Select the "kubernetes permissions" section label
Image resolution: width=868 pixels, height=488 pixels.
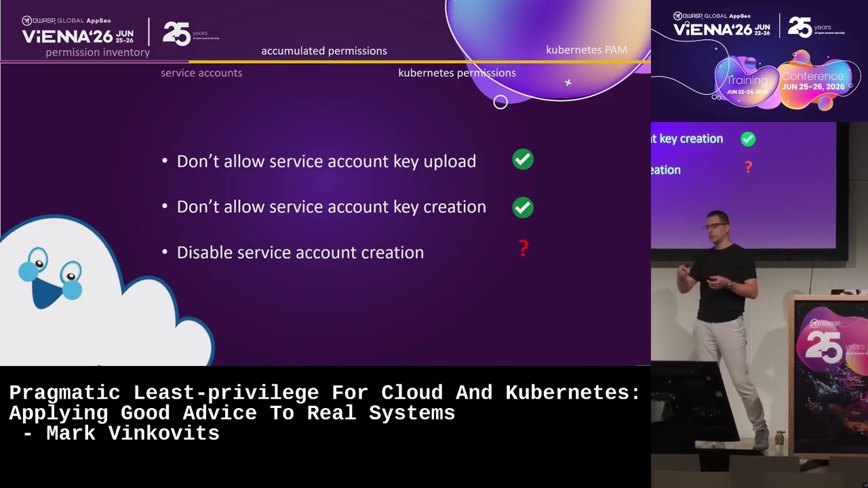point(457,73)
